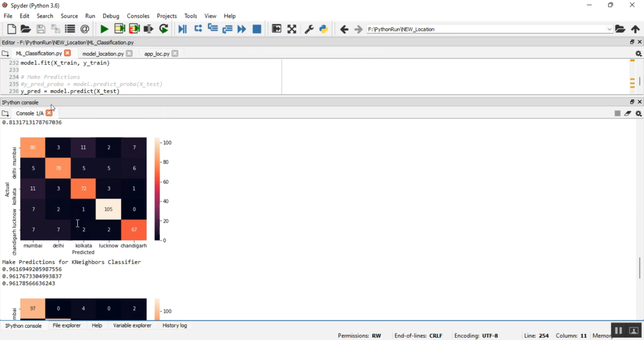644x340 pixels.
Task: Switch to the Variable explorer pane
Action: [x=132, y=325]
